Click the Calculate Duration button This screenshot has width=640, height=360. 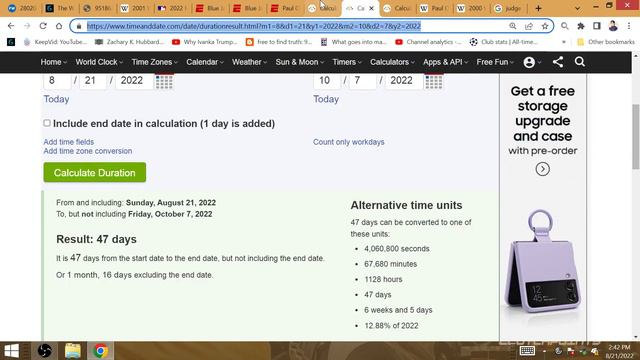(x=95, y=172)
